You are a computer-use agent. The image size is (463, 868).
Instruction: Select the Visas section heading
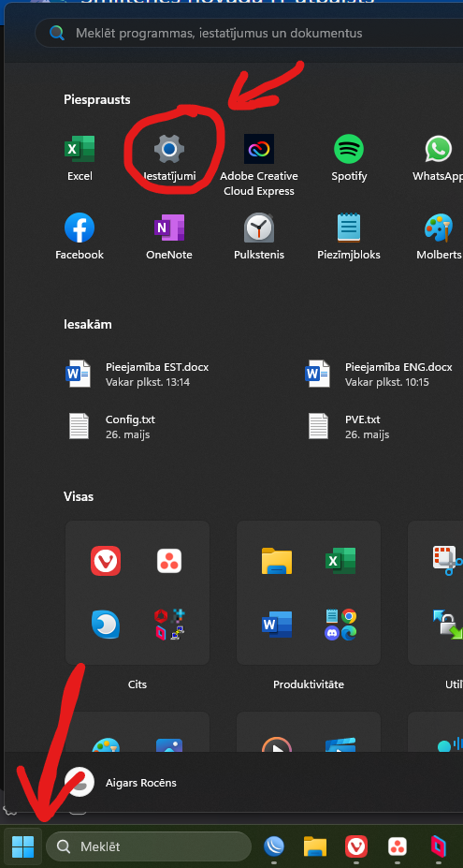pyautogui.click(x=79, y=496)
